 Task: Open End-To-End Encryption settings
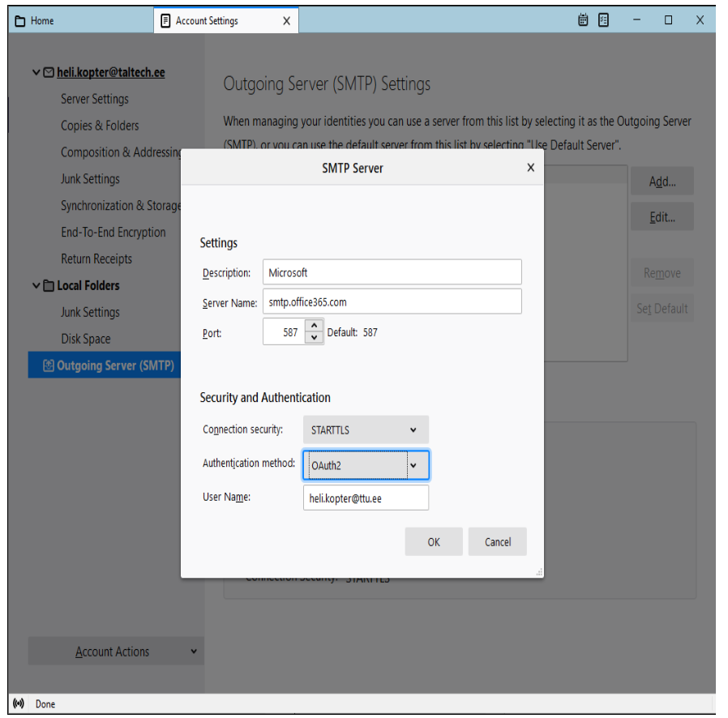tap(113, 232)
